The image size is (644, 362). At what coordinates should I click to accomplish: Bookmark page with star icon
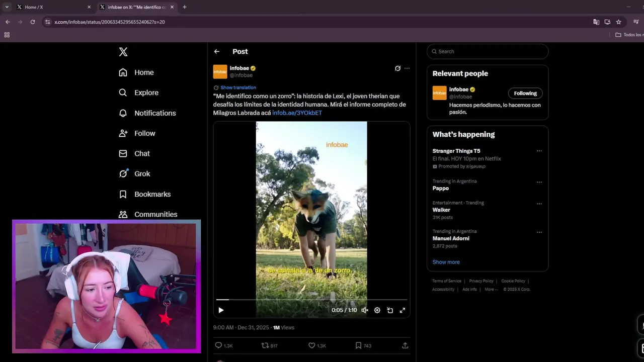point(619,22)
